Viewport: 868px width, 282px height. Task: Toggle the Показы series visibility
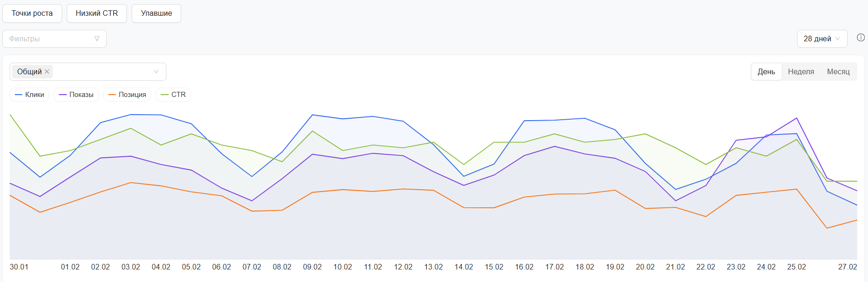pos(76,95)
